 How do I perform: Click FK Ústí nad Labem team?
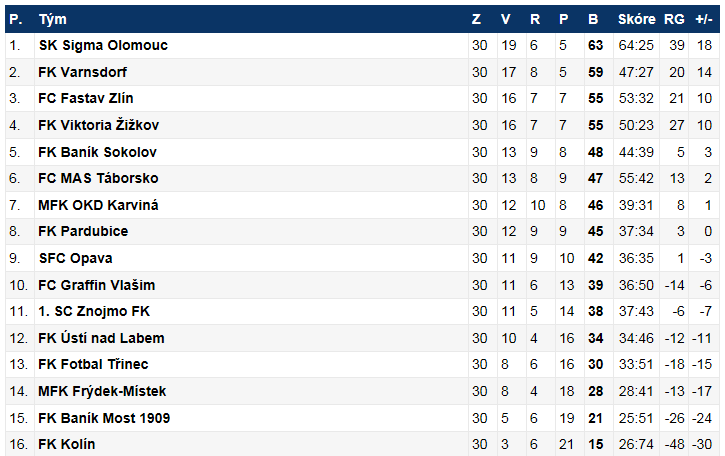click(101, 338)
